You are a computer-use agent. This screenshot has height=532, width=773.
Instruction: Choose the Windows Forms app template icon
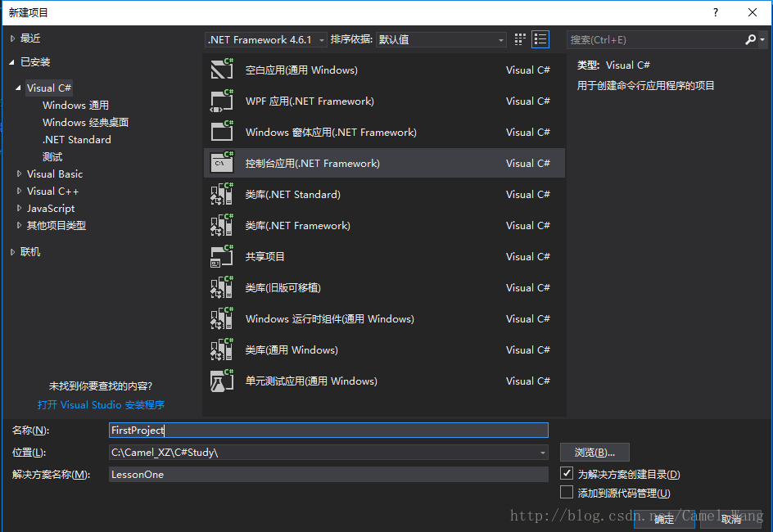coord(222,132)
